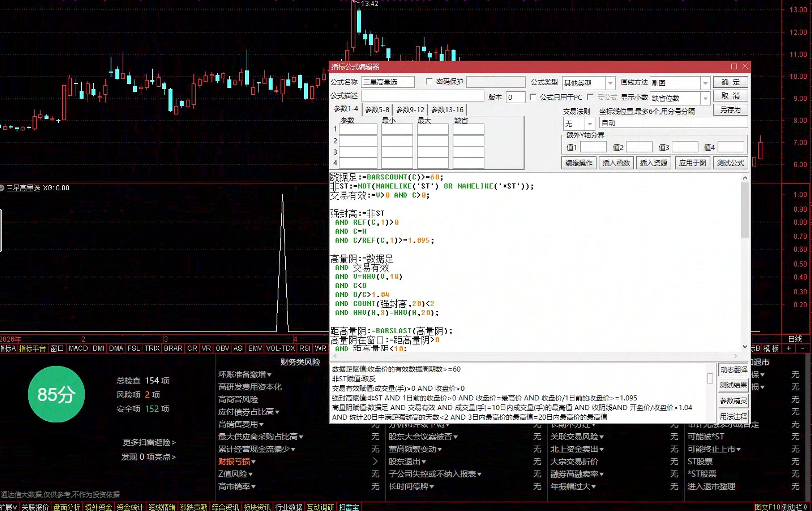Click translation pane scrollbar thumb
The height and width of the screenshot is (511, 812).
point(710,378)
